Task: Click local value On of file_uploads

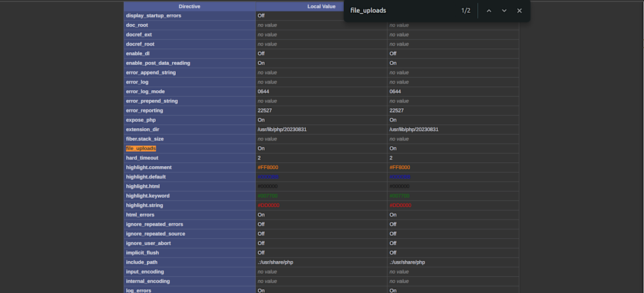Action: pyautogui.click(x=261, y=148)
